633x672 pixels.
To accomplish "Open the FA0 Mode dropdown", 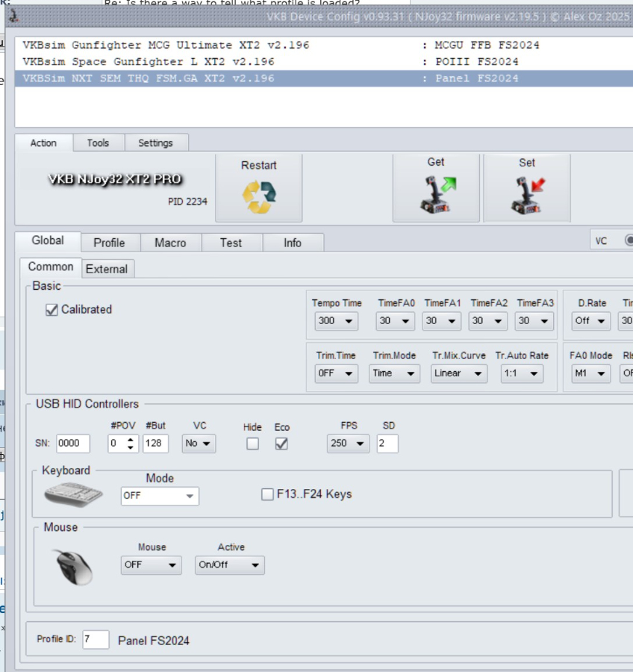I will [x=591, y=373].
